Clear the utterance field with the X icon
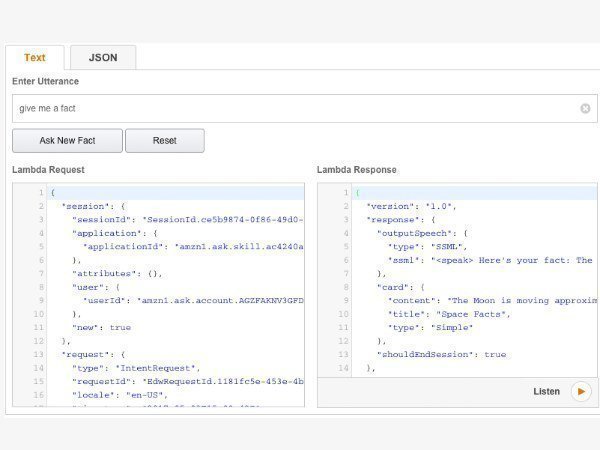The image size is (600, 450). coord(585,108)
